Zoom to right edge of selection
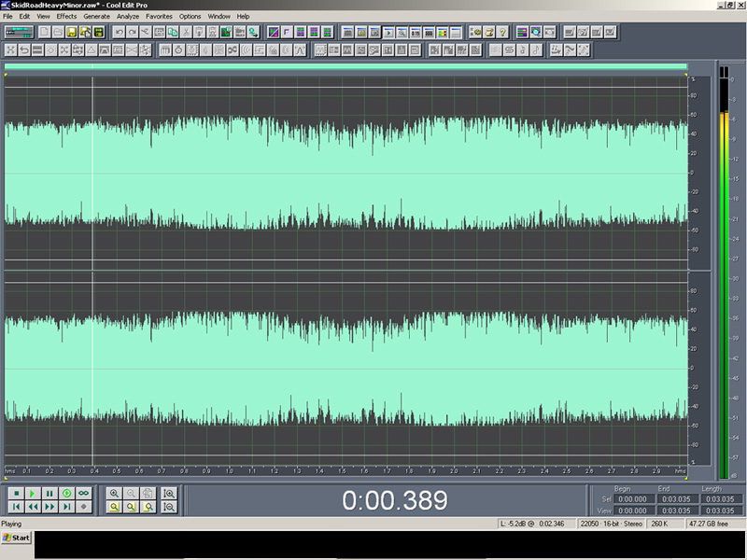 (x=148, y=507)
